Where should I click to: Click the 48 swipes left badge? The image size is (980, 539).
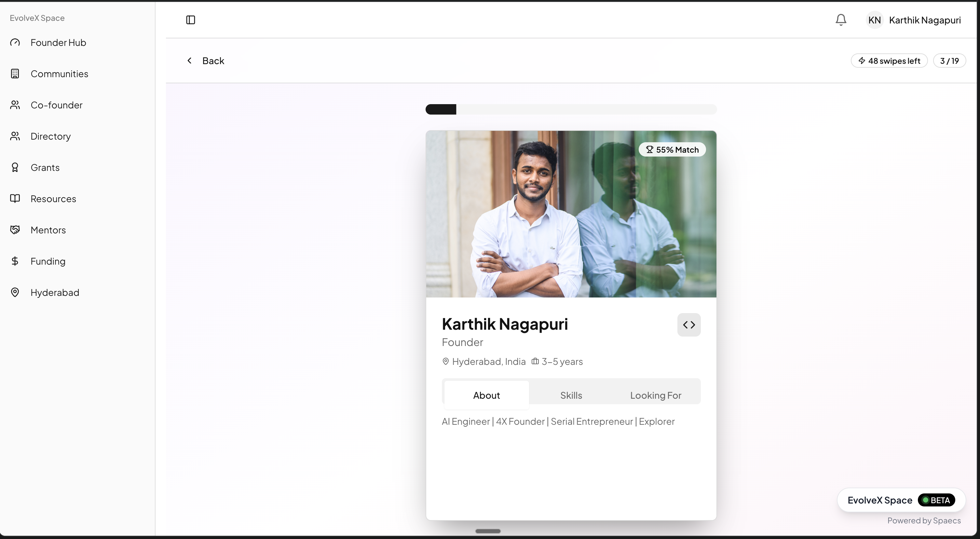point(889,61)
